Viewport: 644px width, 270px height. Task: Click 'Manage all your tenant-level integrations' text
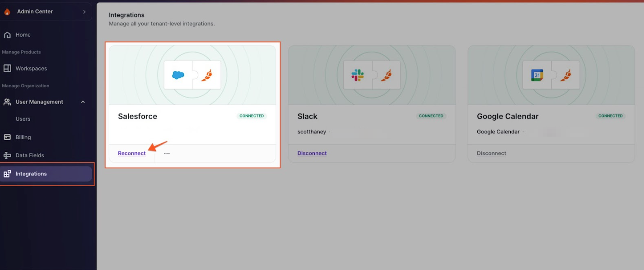162,24
